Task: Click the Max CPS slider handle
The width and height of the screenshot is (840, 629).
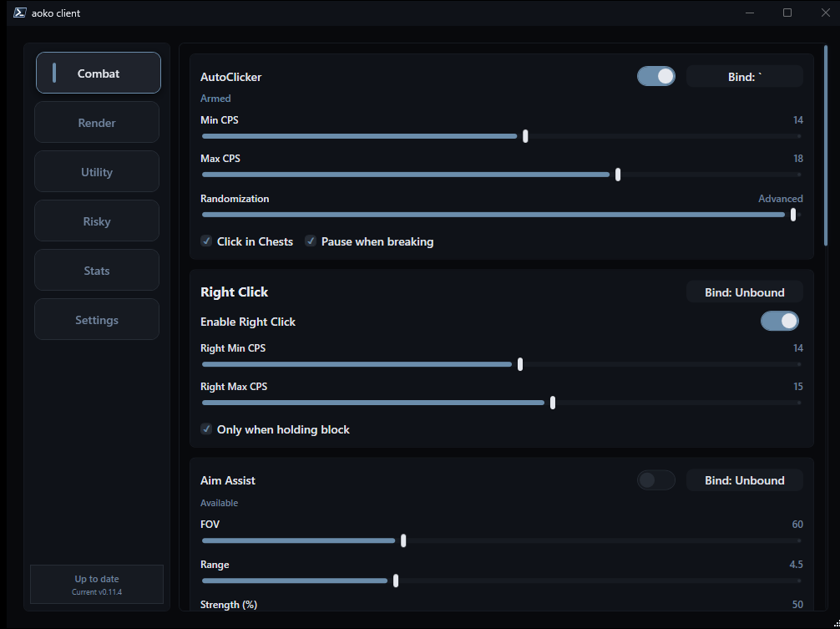Action: point(618,175)
